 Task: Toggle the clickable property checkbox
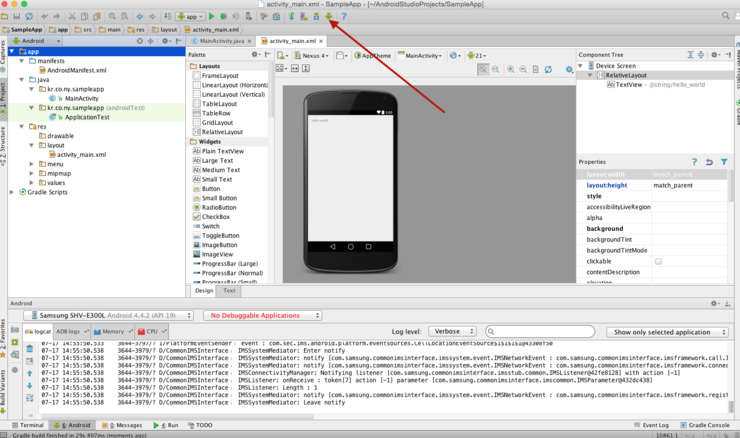(658, 260)
